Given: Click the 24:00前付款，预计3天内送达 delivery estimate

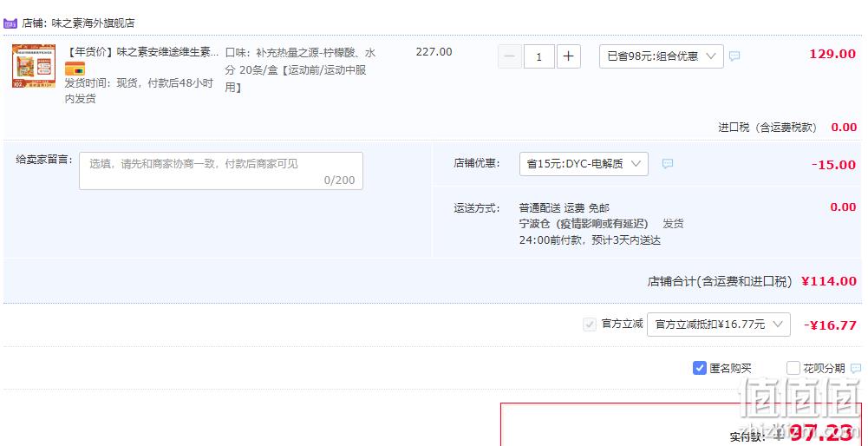Looking at the screenshot, I should [x=591, y=240].
